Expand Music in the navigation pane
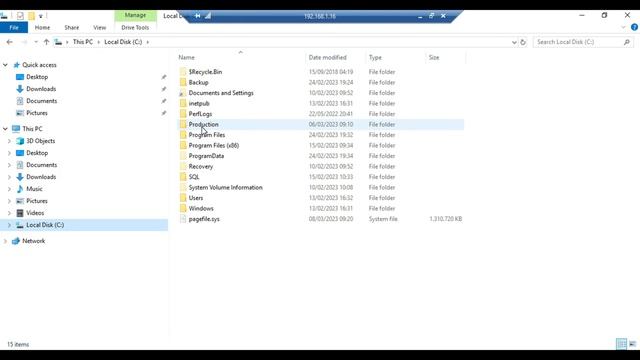The width and height of the screenshot is (640, 360). [9, 189]
